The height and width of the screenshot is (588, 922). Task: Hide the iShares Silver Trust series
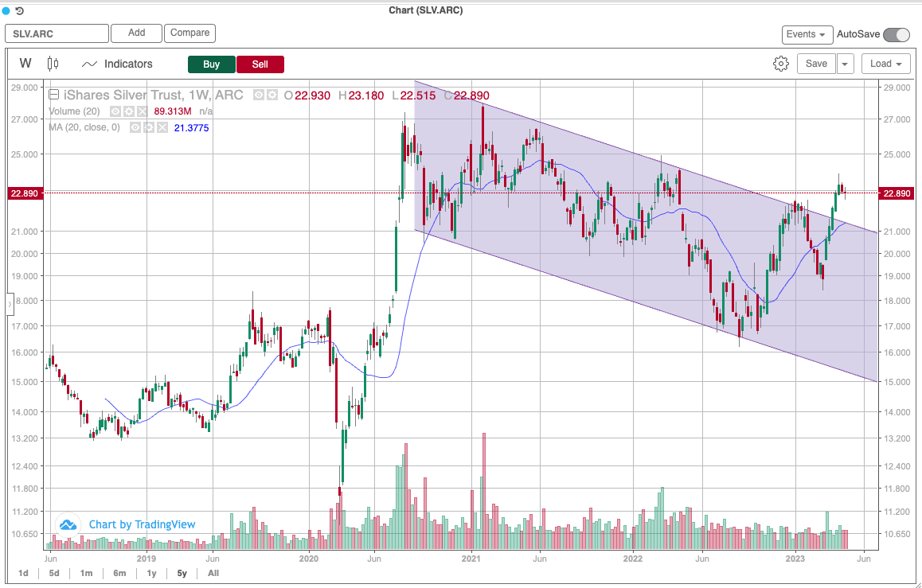coord(259,95)
